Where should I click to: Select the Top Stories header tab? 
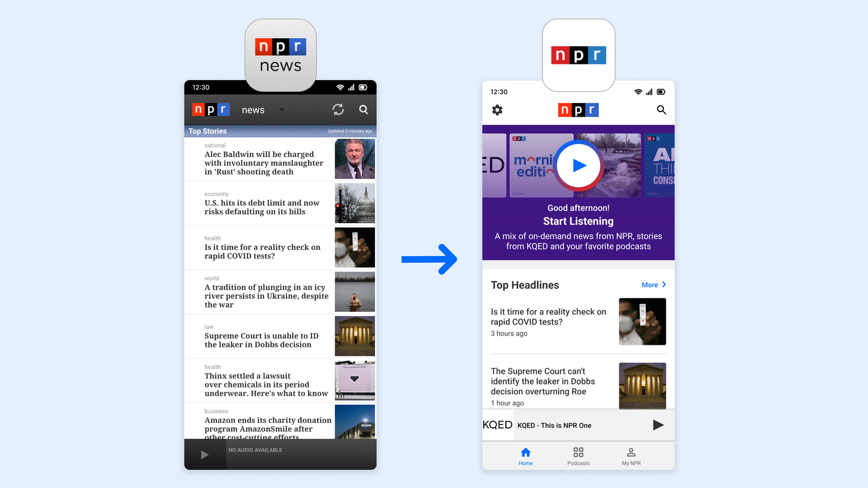pos(206,131)
